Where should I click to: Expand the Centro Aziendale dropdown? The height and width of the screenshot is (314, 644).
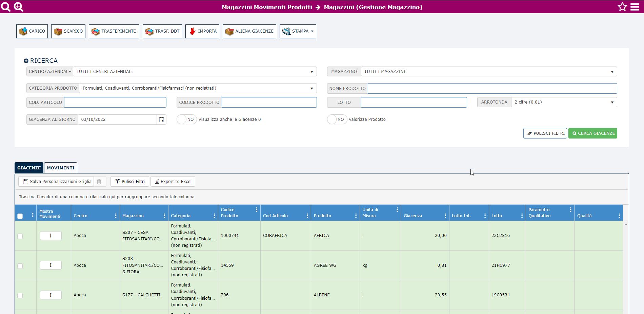click(x=195, y=72)
